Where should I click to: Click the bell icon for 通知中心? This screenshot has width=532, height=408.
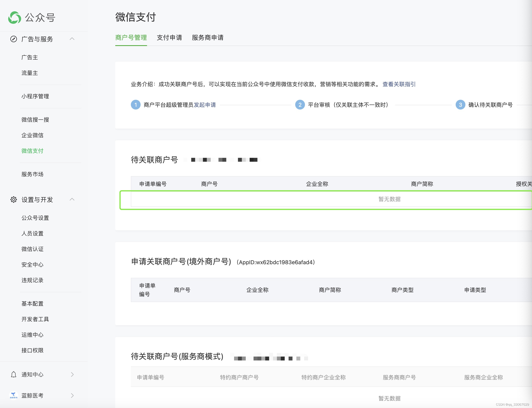pos(14,374)
